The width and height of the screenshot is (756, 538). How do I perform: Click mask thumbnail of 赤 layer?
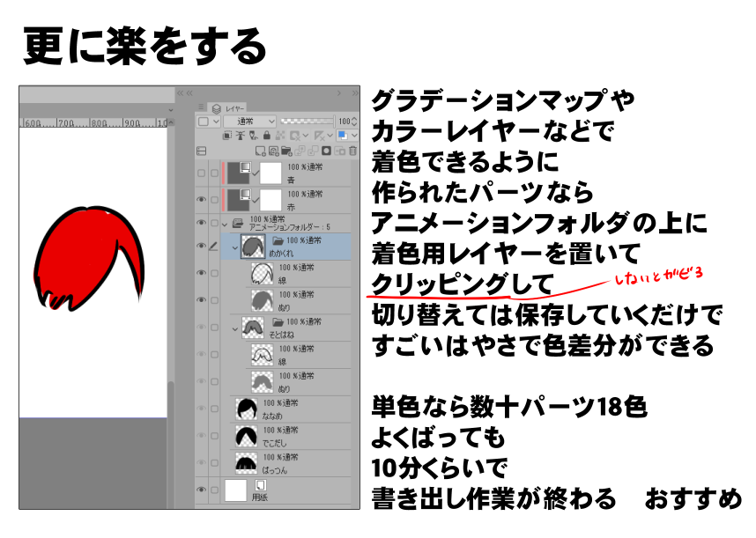click(x=270, y=200)
